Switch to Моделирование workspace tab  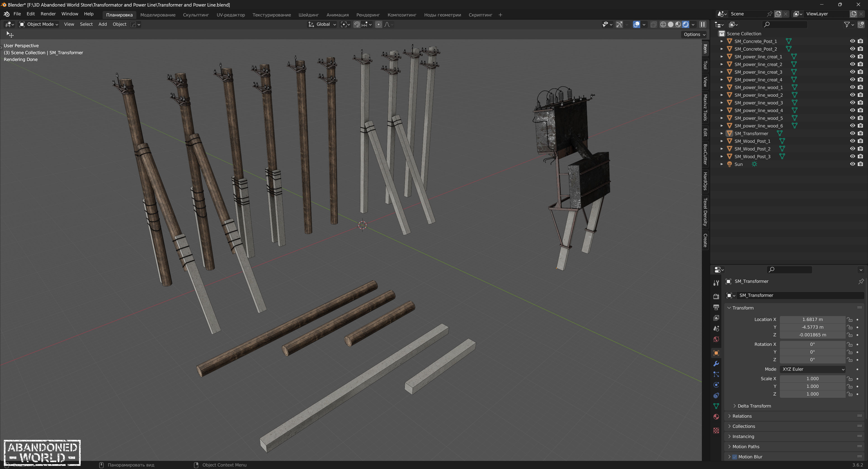click(158, 15)
